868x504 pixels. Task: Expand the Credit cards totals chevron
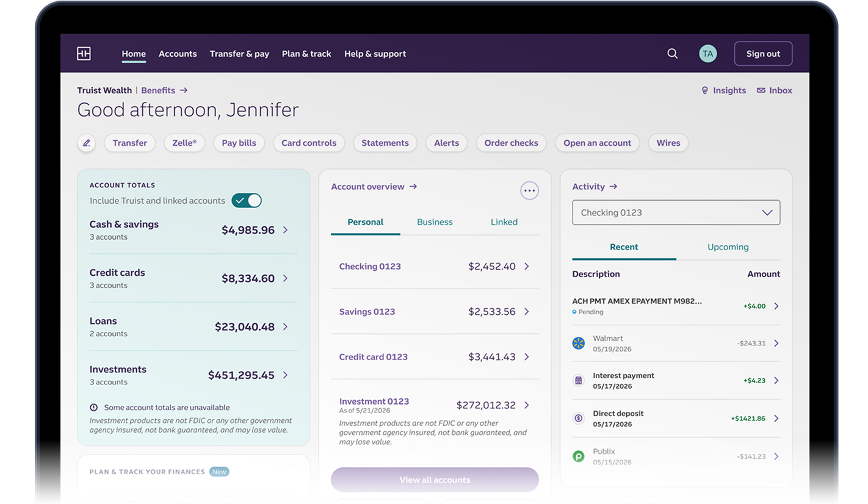[x=285, y=278]
